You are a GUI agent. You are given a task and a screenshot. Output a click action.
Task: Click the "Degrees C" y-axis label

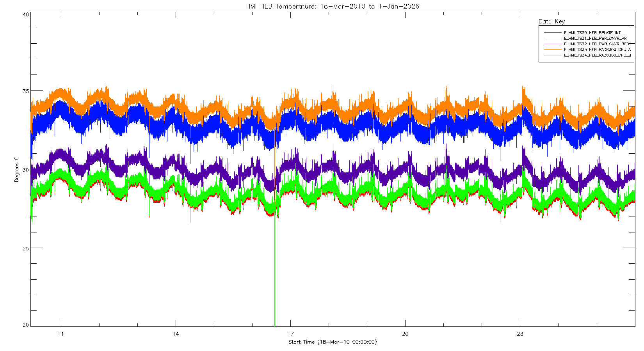click(16, 169)
